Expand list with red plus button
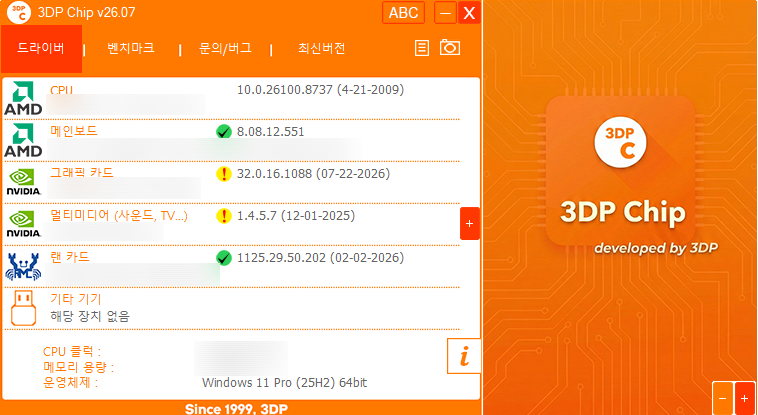 click(469, 223)
